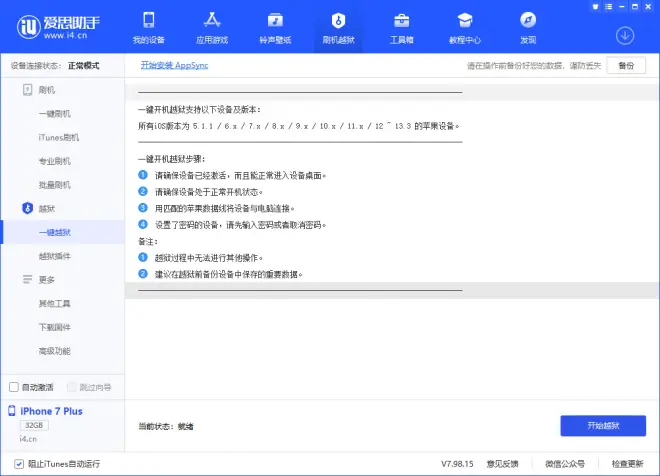Select 一键刷机 in sidebar
Screen dimensions: 660x476
click(x=55, y=114)
